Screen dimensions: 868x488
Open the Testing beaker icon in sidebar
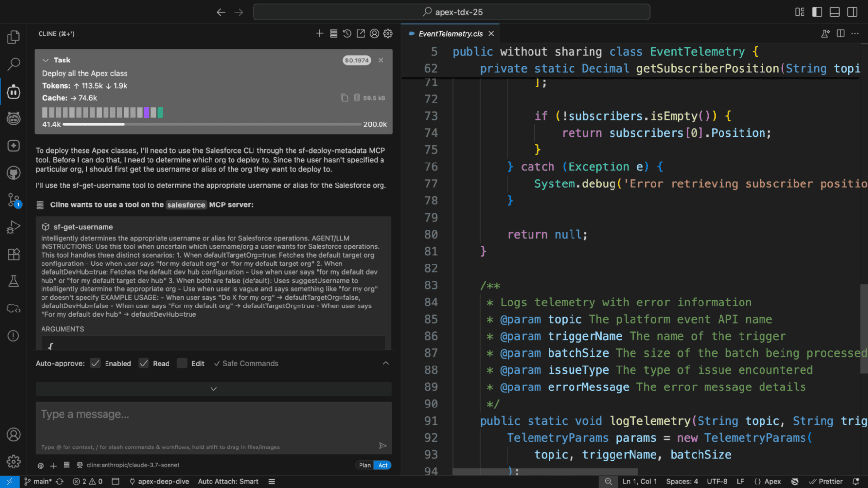pos(13,281)
